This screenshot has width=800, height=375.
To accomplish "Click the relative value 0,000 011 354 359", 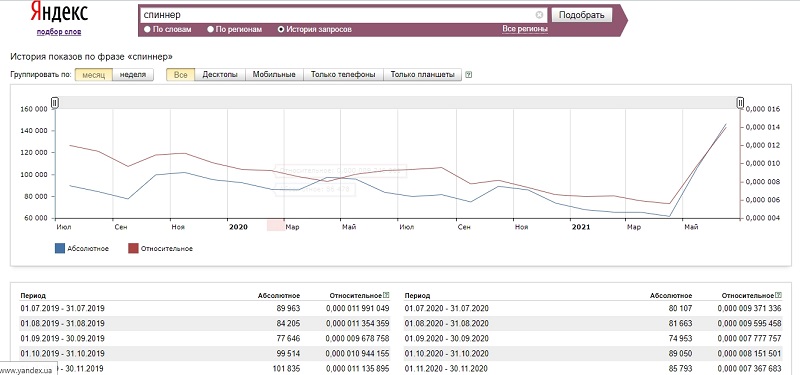I will click(358, 323).
